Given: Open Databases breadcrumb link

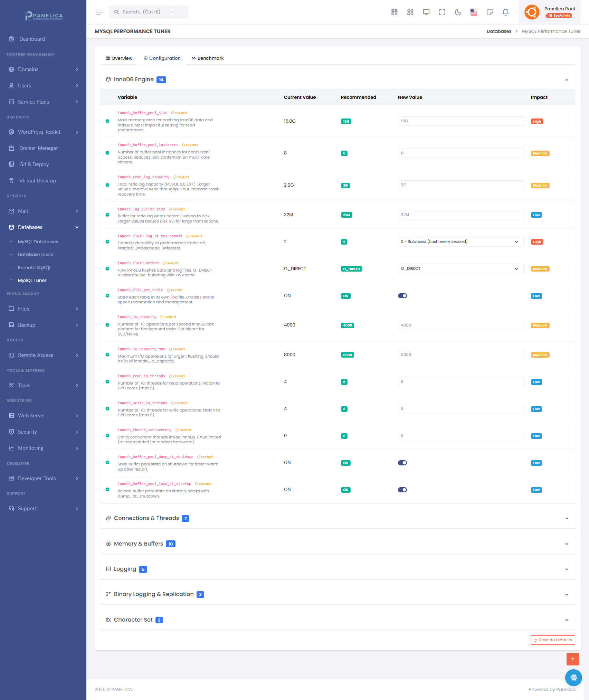Looking at the screenshot, I should [499, 31].
